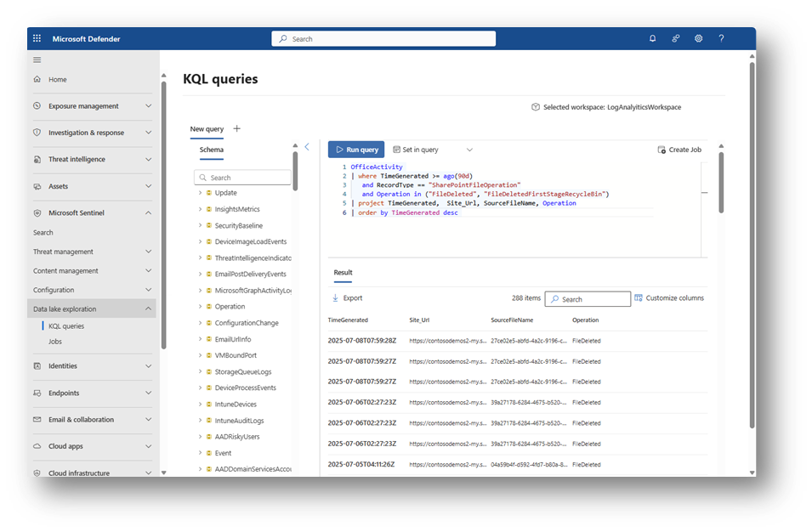The image size is (812, 532).
Task: Click the table icon beside SecurityBaseline
Action: [209, 226]
